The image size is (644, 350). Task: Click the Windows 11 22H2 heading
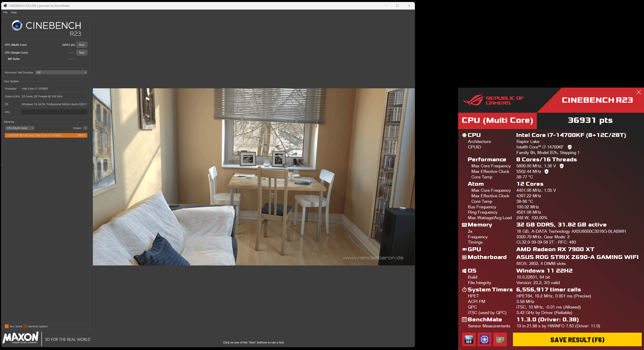coord(544,271)
